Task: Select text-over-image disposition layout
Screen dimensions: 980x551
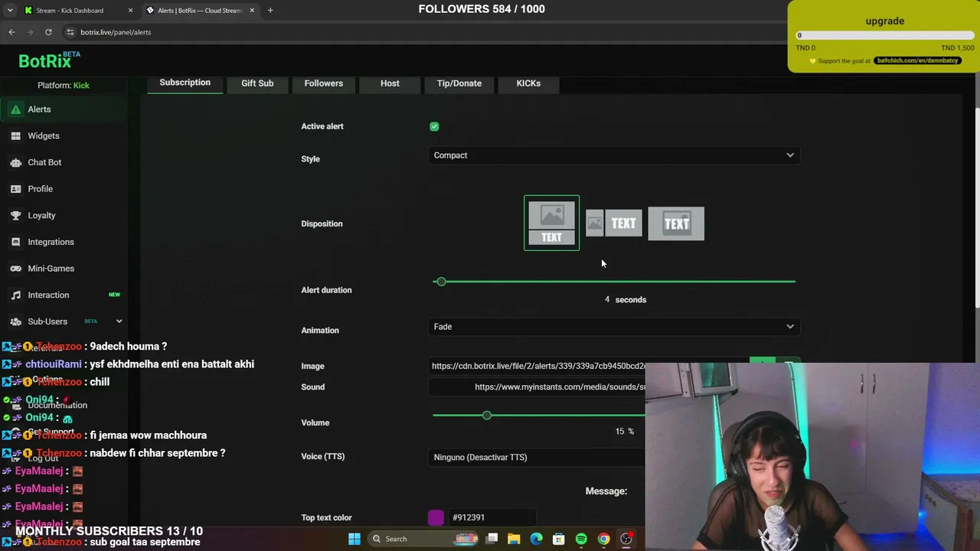Action: tap(676, 223)
